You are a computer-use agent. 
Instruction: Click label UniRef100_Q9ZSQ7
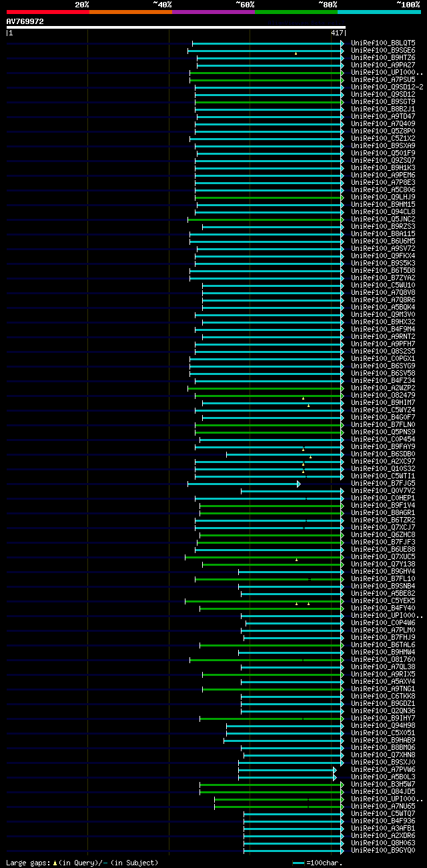383,160
